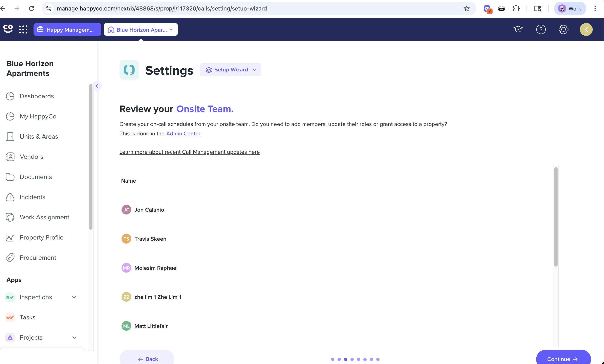Click the Name column header
Image resolution: width=604 pixels, height=364 pixels.
128,181
